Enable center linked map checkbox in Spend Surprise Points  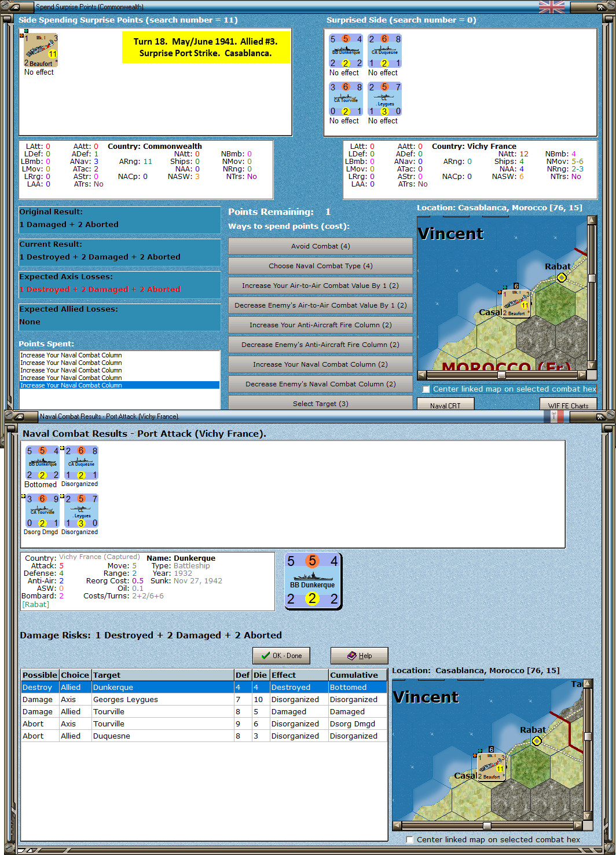[426, 389]
